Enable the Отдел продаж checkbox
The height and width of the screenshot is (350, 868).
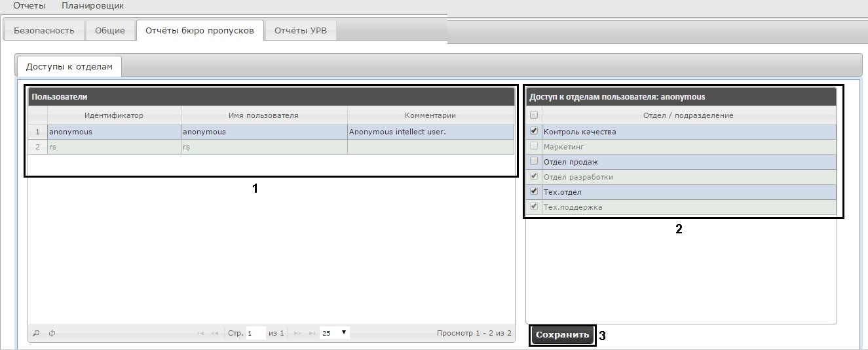[534, 161]
